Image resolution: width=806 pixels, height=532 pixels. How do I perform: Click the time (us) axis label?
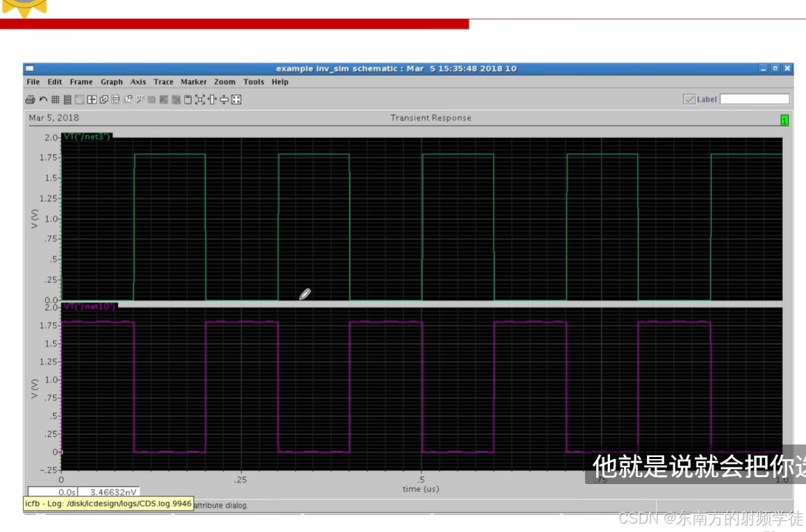(x=420, y=489)
